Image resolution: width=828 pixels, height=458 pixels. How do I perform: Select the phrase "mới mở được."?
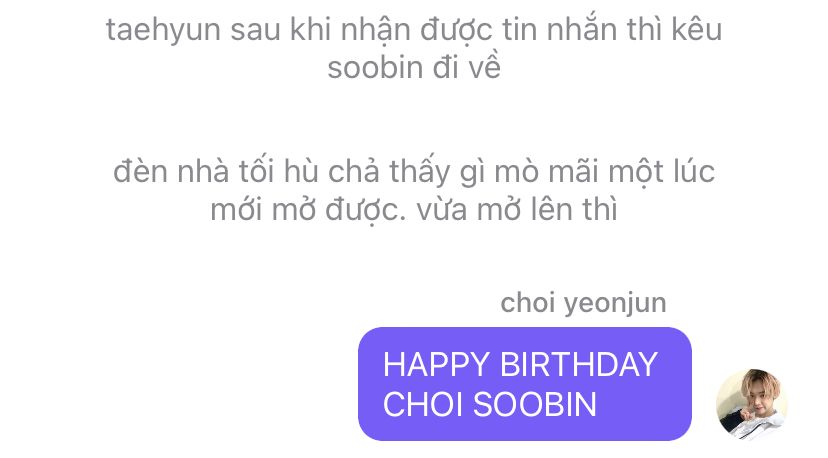308,210
